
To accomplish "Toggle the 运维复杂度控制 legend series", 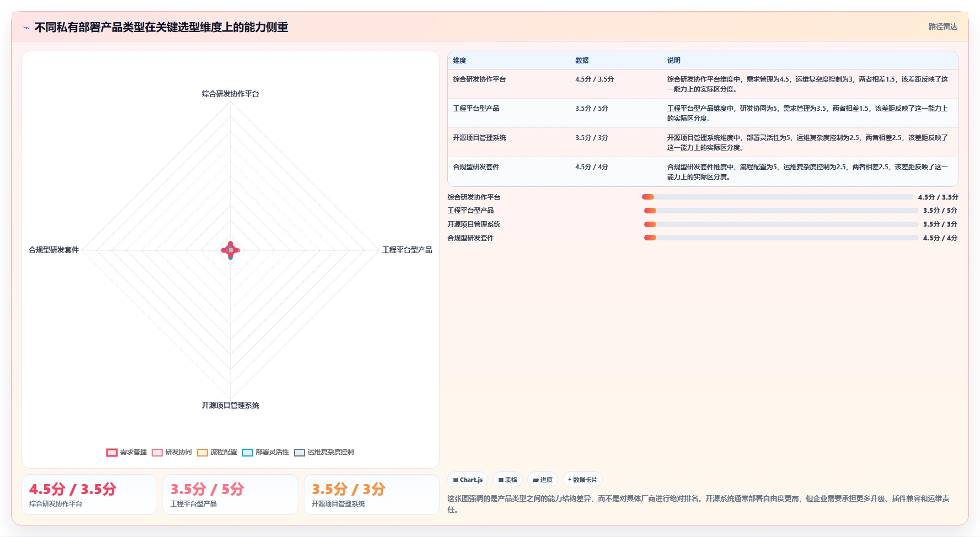I will [324, 452].
